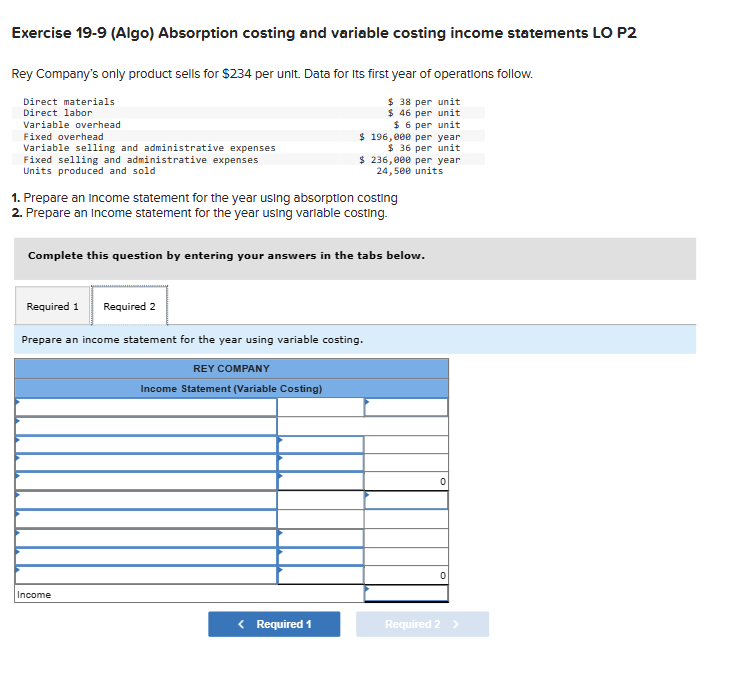Click the "$ 38 per unit" value

[x=424, y=101]
